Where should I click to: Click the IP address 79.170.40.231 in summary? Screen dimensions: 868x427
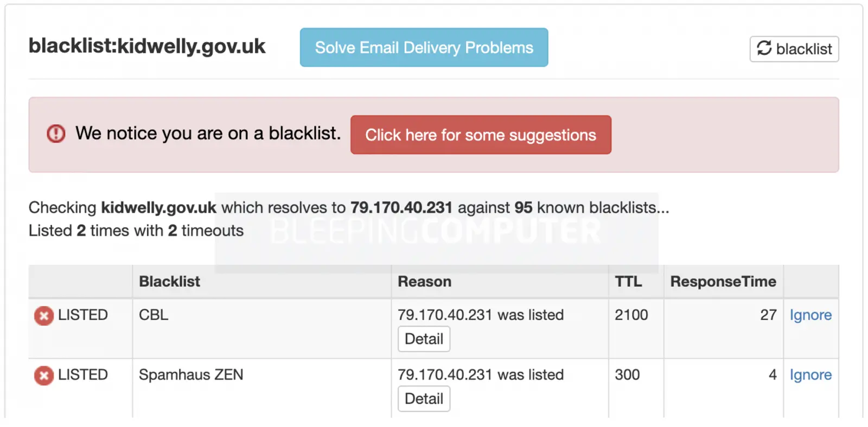(401, 207)
